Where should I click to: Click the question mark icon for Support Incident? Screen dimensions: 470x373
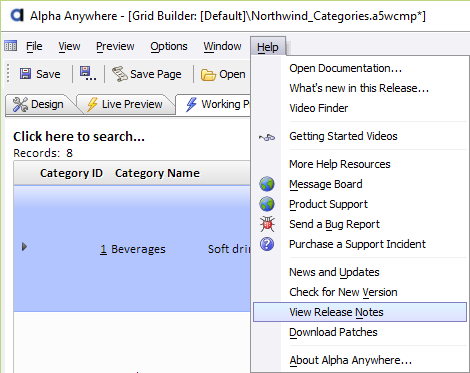[x=267, y=244]
